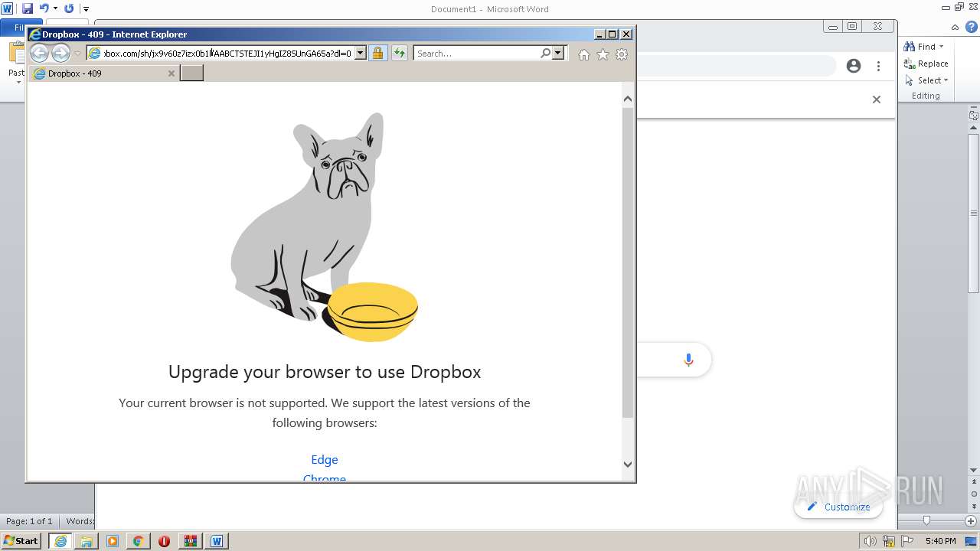Click the Action Center flag icon

click(907, 541)
